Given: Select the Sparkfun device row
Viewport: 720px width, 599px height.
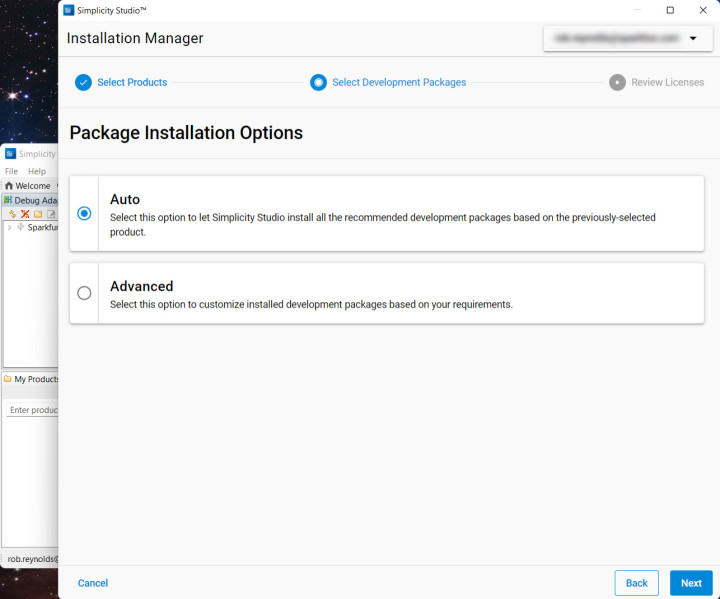Looking at the screenshot, I should 31,227.
